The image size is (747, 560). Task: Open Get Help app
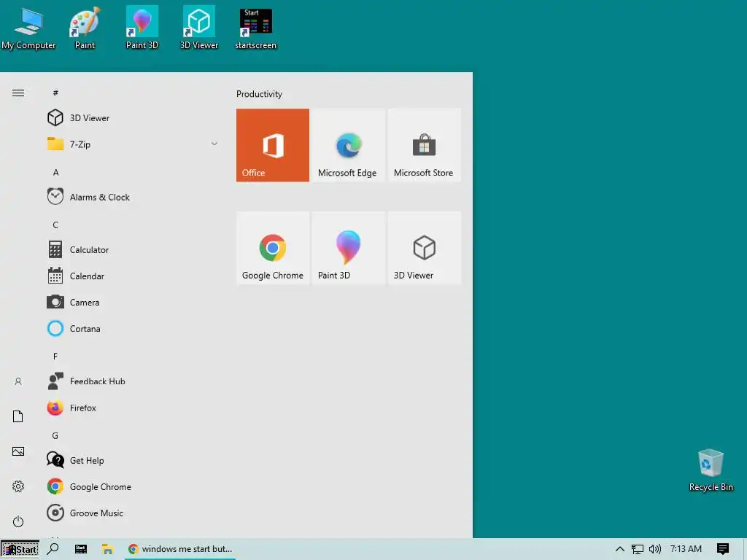pos(133,460)
